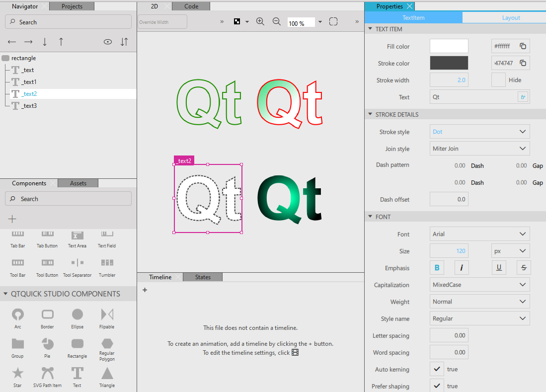Click the Zoom Out magnifier icon
The height and width of the screenshot is (392, 546).
click(x=277, y=22)
